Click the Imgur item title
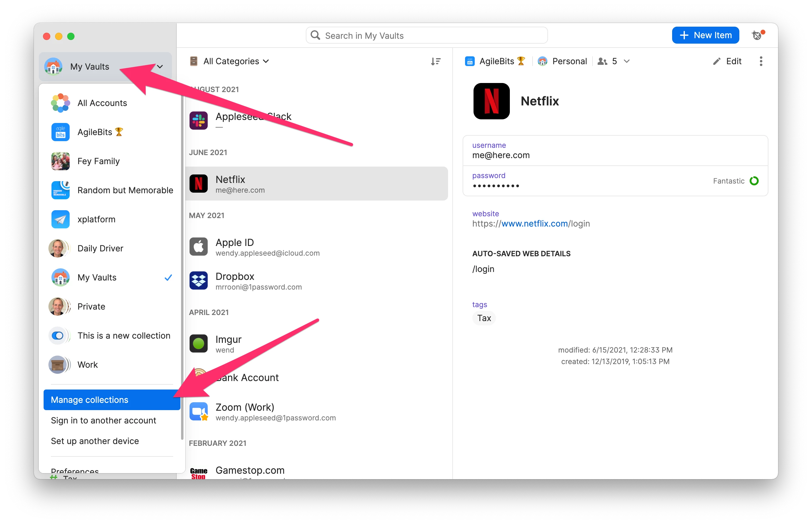The height and width of the screenshot is (524, 812). point(228,340)
